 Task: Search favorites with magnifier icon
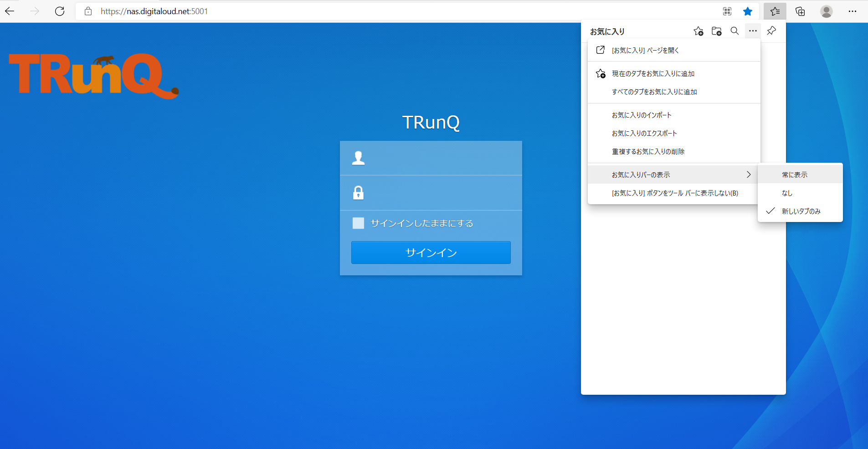click(734, 31)
